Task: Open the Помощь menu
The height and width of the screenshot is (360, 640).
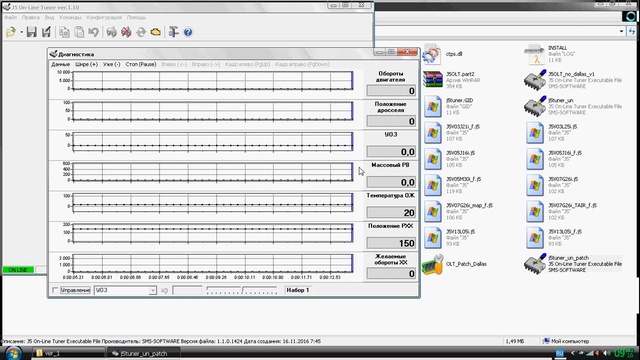Action: pyautogui.click(x=136, y=18)
